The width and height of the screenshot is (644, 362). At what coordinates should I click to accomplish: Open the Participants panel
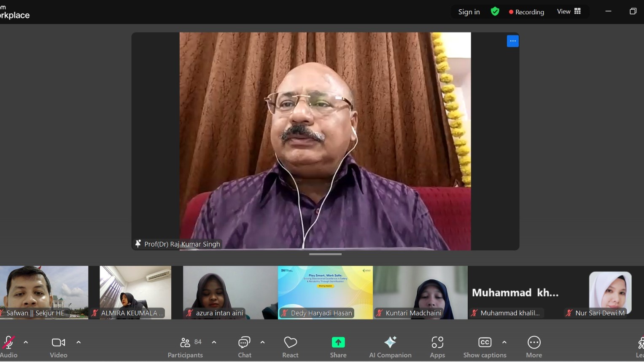click(x=185, y=347)
